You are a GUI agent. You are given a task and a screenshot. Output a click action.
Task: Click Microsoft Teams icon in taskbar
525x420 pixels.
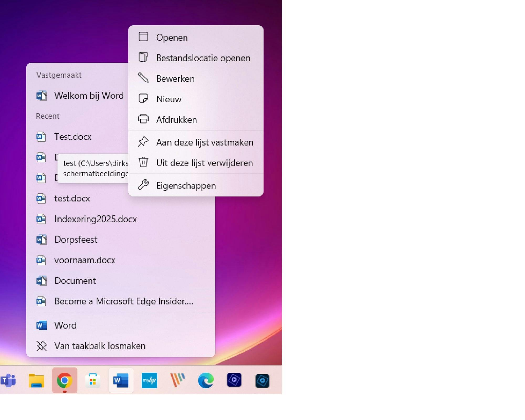pos(8,380)
